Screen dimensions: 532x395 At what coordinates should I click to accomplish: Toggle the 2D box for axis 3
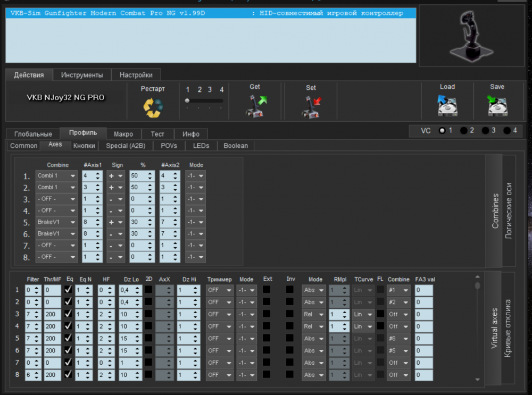(x=148, y=314)
